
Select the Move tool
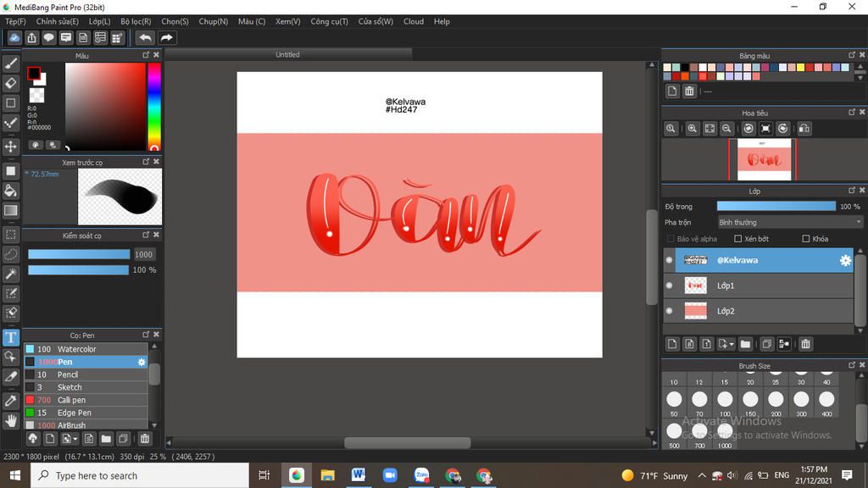pos(10,147)
